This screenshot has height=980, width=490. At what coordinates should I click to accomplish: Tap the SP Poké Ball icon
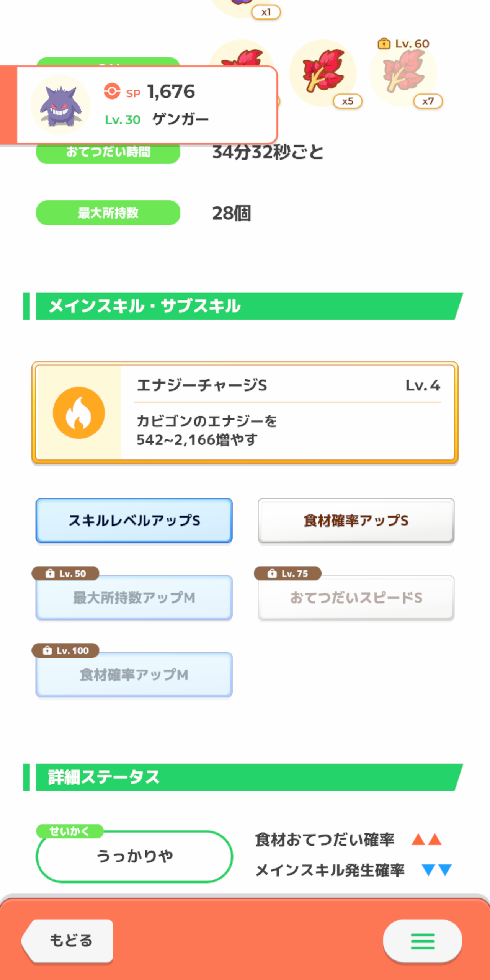click(112, 91)
